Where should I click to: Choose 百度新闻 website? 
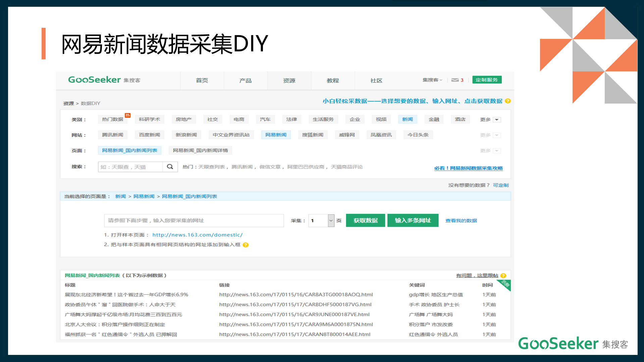150,135
